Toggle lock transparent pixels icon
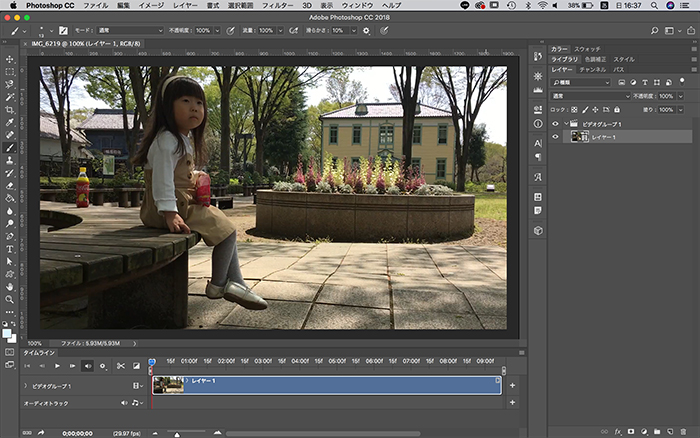The image size is (700, 438). 574,109
